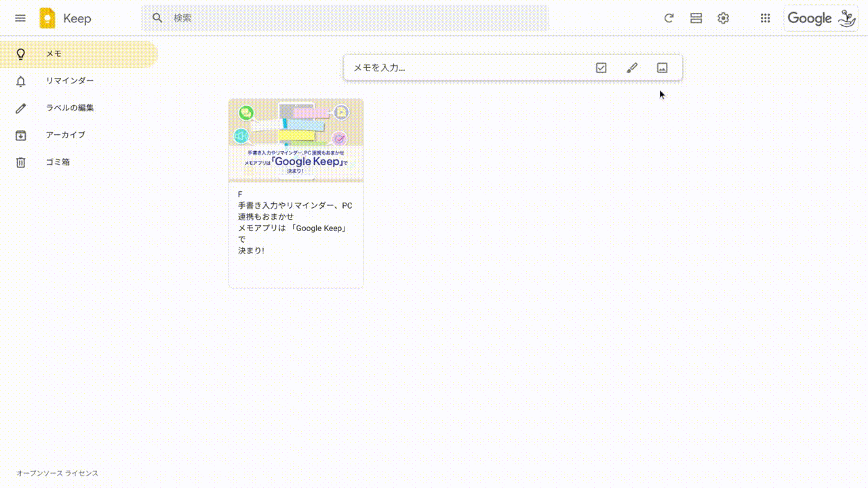The image size is (868, 488).
Task: Click the pencil icon beside ラベルの編集
Action: tap(21, 108)
